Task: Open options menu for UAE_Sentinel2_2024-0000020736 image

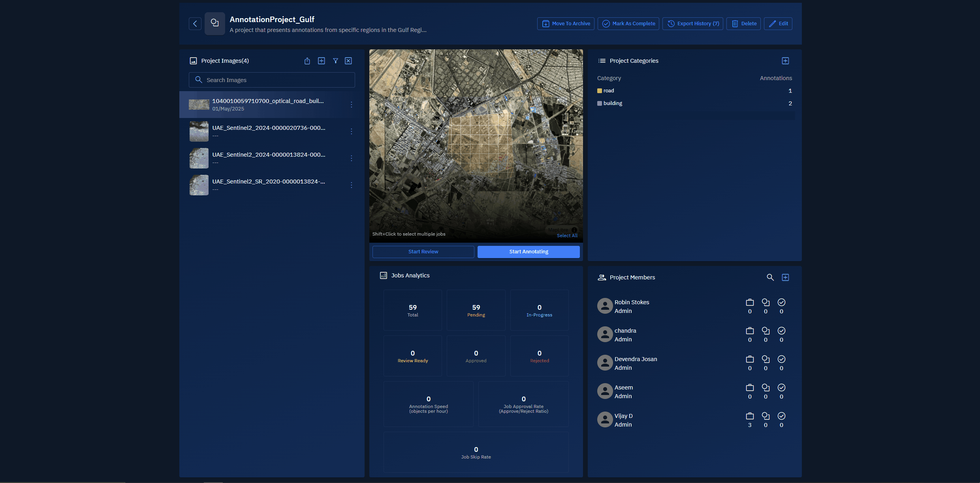Action: 351,131
